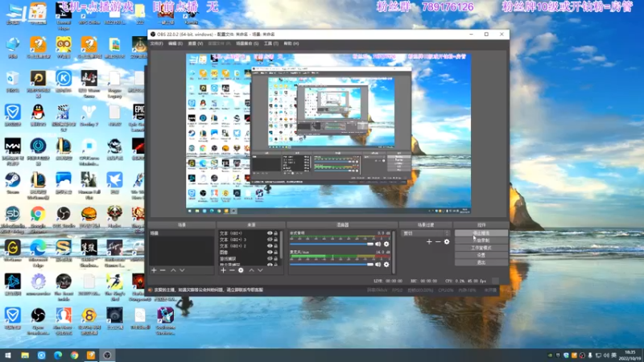Remove the selected source with the minus icon
Screen dimensions: 644x362
pyautogui.click(x=232, y=270)
